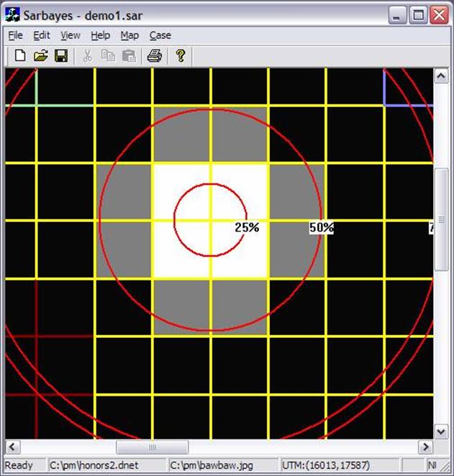Click the Copy toolbar icon

108,55
